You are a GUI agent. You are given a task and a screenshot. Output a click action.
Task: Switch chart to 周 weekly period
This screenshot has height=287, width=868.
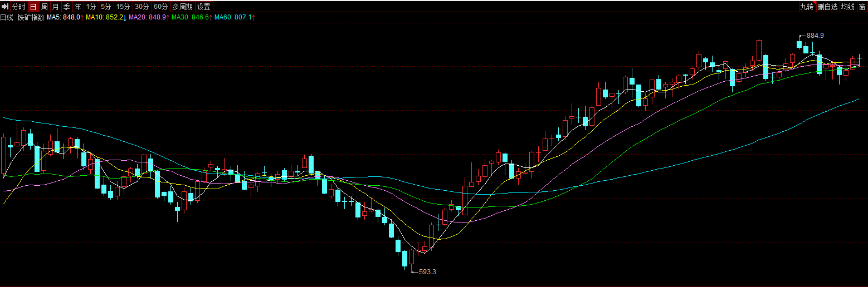tap(45, 7)
